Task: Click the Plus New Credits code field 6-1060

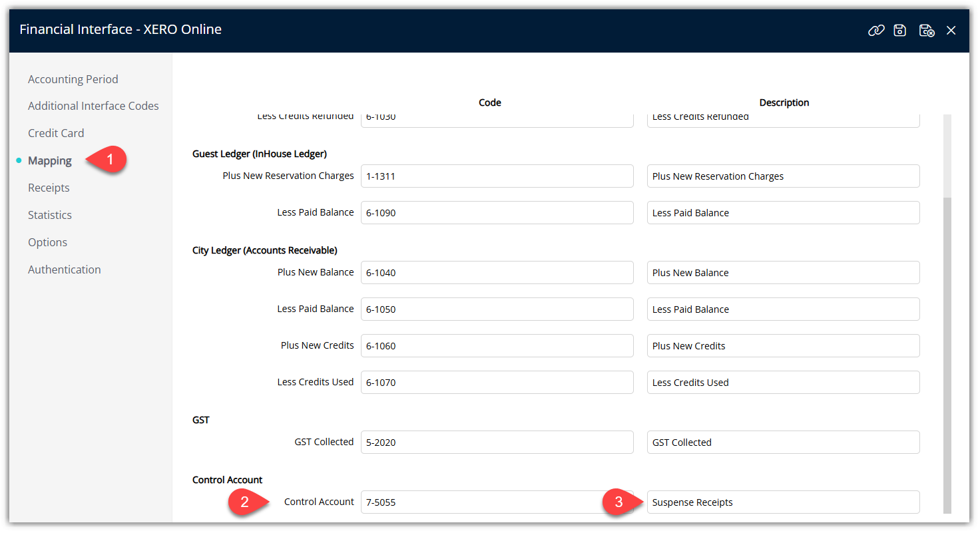Action: point(497,346)
